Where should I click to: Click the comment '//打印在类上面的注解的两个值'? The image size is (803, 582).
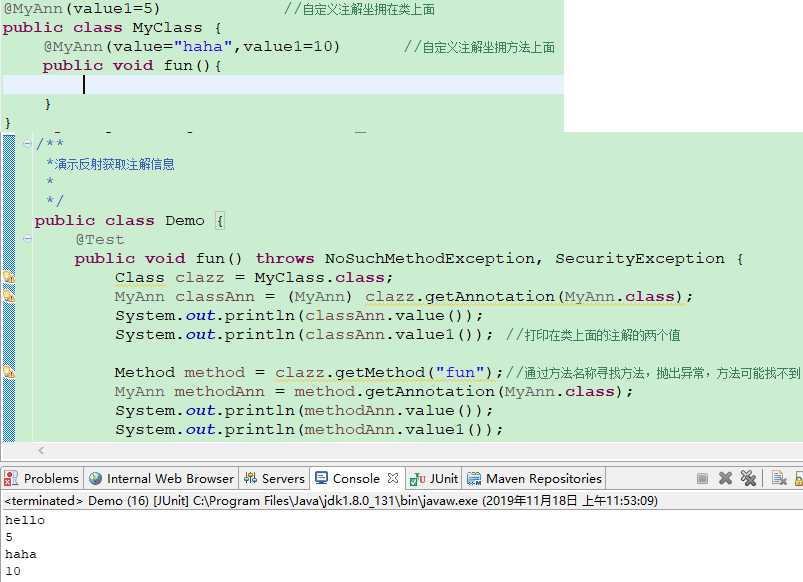pos(593,335)
